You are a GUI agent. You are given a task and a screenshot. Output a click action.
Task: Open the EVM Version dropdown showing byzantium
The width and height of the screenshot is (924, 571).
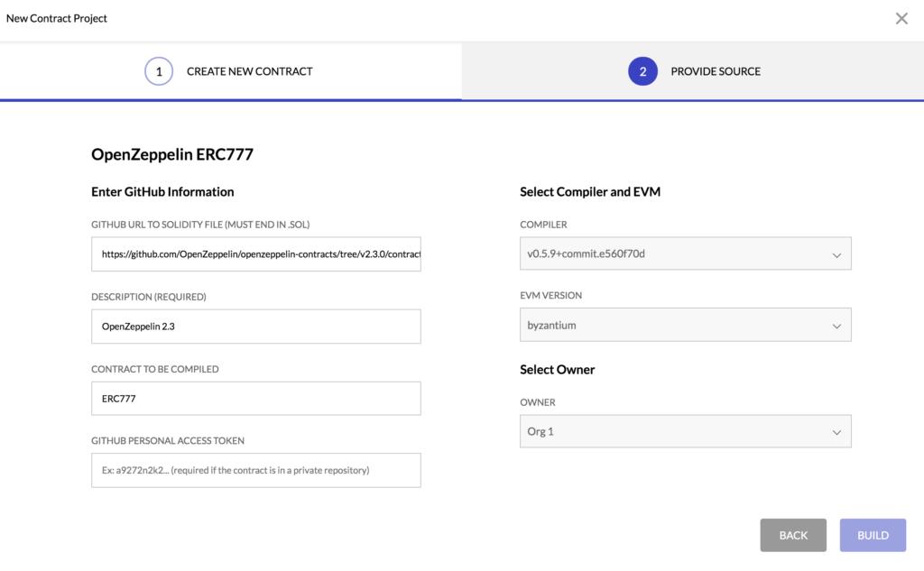(x=686, y=325)
